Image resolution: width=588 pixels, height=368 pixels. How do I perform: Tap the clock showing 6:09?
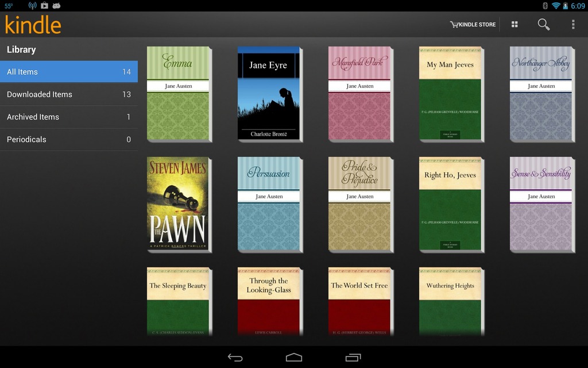[577, 6]
